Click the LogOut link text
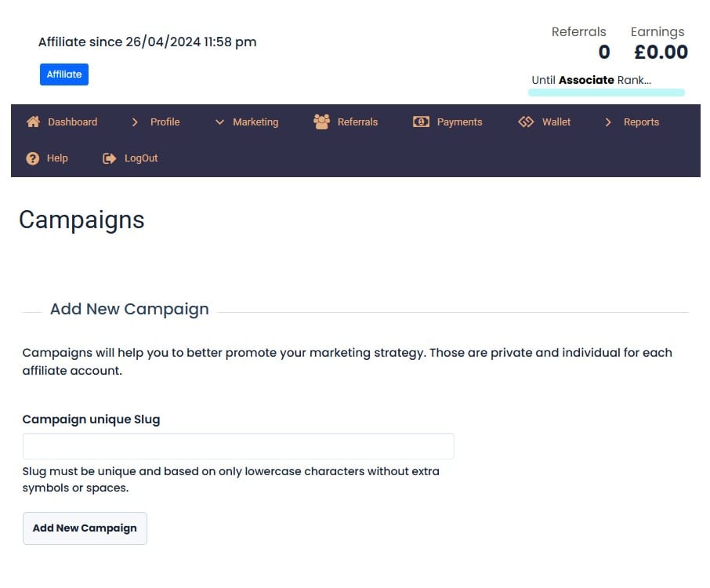 (141, 158)
